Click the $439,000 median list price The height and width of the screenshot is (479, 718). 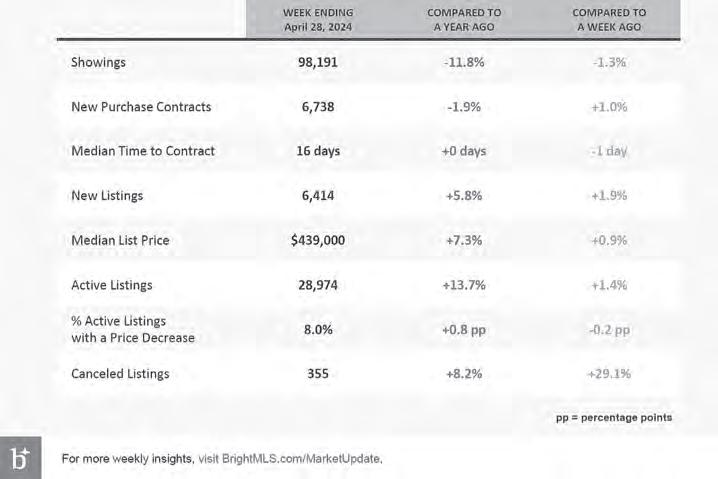point(318,240)
